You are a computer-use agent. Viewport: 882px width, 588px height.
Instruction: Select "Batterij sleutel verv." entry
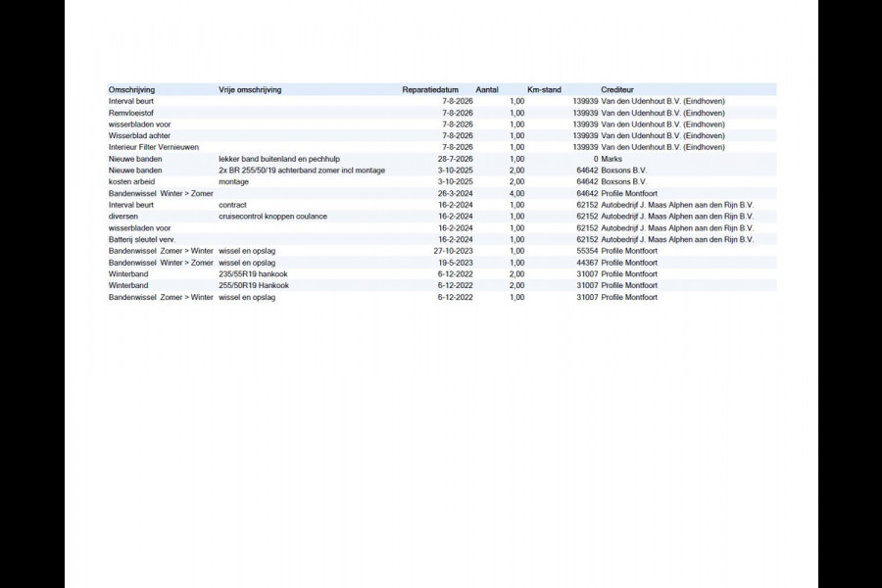pos(142,240)
